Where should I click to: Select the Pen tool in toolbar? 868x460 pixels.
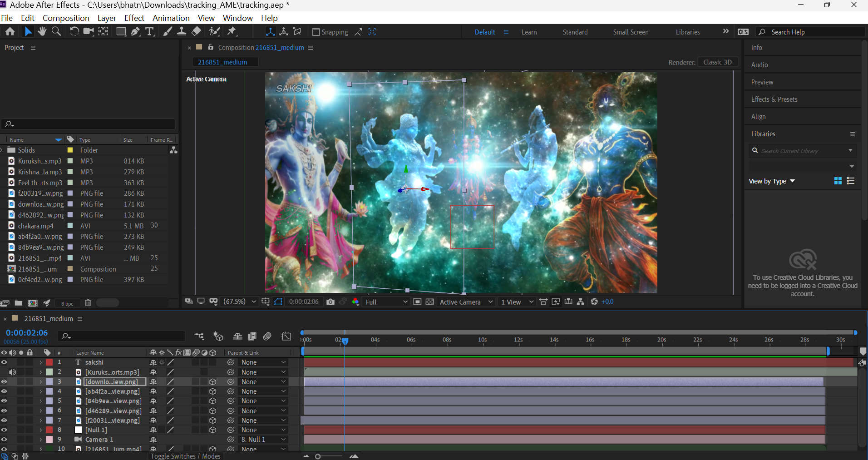click(135, 31)
